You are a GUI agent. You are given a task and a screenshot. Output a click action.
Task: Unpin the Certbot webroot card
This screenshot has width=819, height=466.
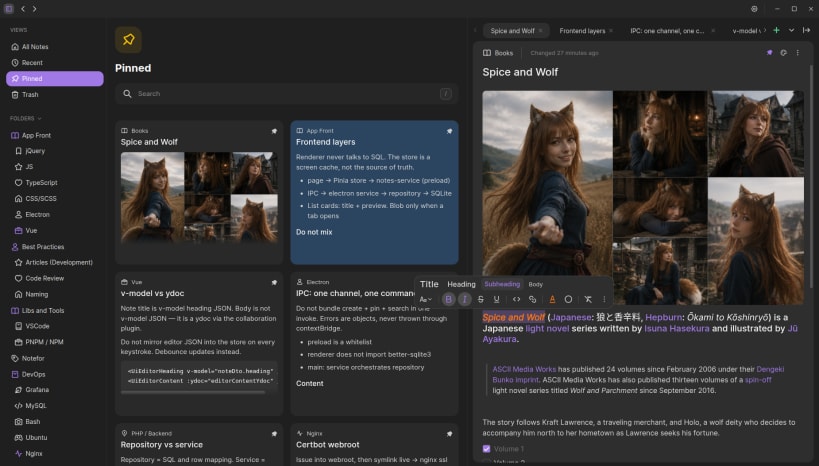click(x=449, y=434)
